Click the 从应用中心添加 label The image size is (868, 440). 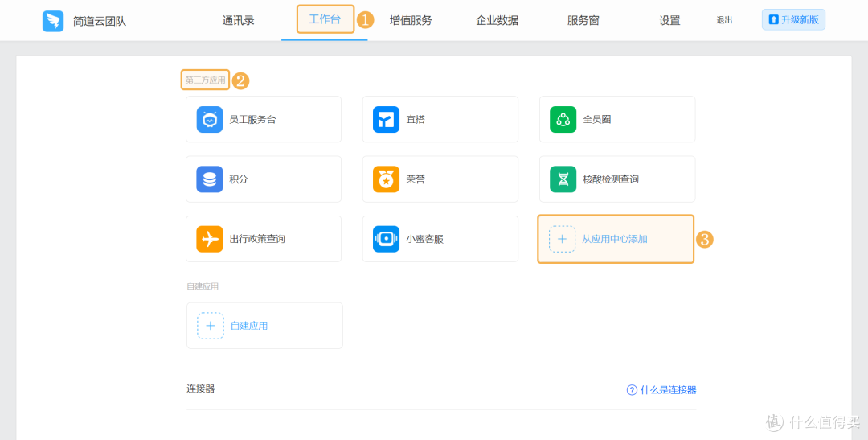(x=615, y=239)
